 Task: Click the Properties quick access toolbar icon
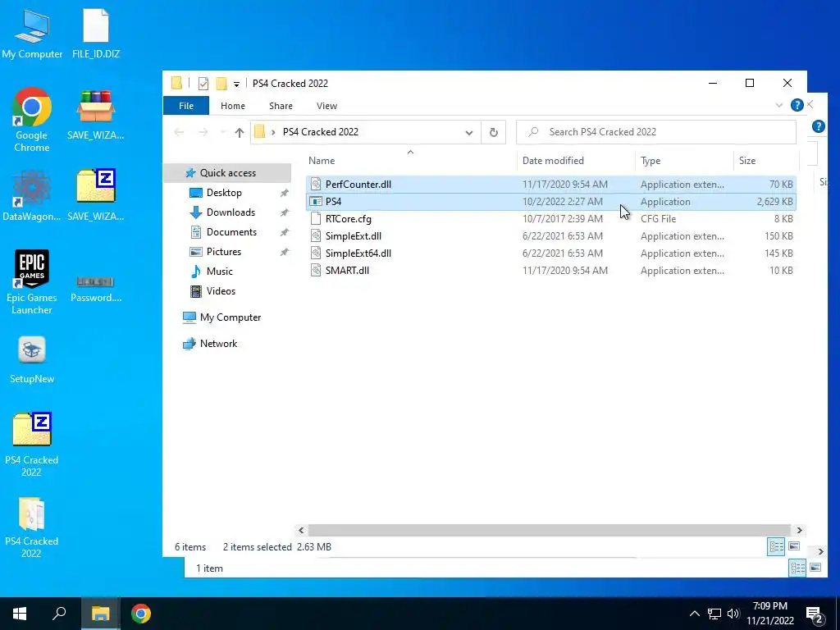(203, 84)
